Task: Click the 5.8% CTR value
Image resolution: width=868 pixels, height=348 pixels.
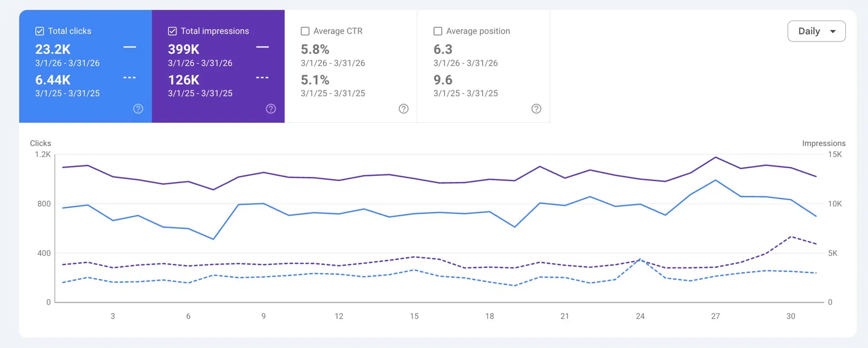Action: pos(315,49)
